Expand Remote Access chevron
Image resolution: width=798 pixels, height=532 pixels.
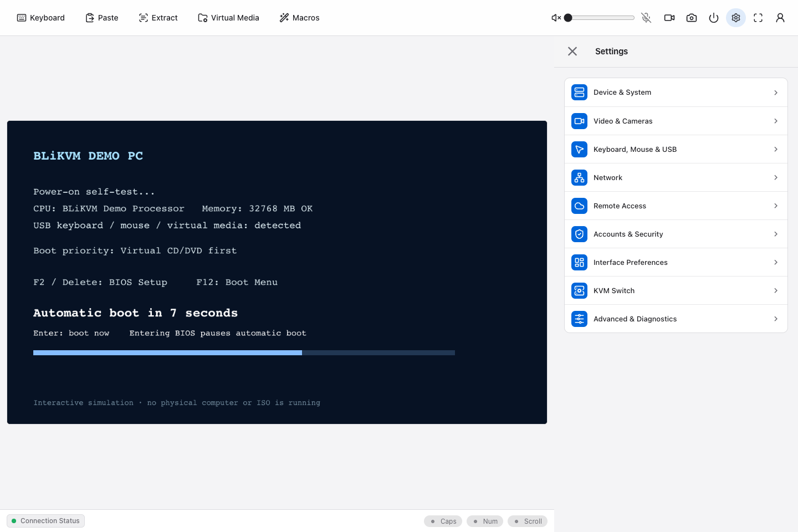click(x=776, y=206)
